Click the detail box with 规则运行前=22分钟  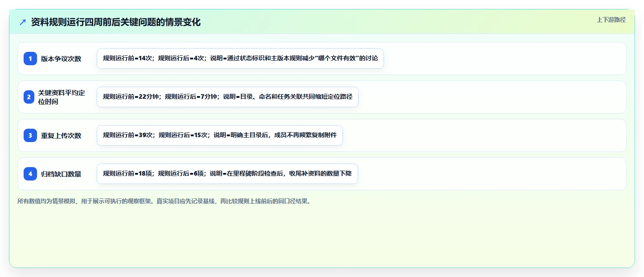[227, 97]
